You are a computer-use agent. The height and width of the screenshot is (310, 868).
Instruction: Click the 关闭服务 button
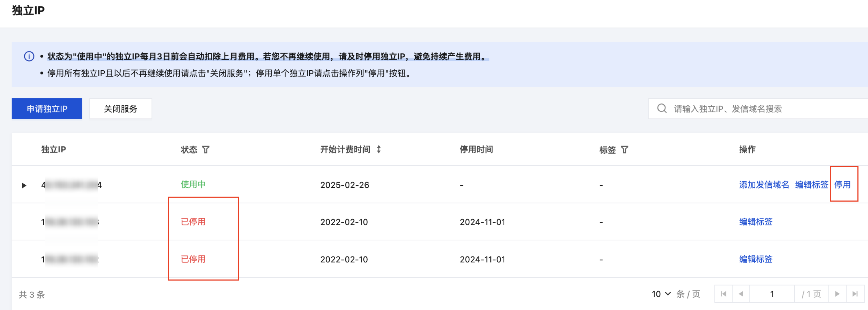(x=120, y=108)
